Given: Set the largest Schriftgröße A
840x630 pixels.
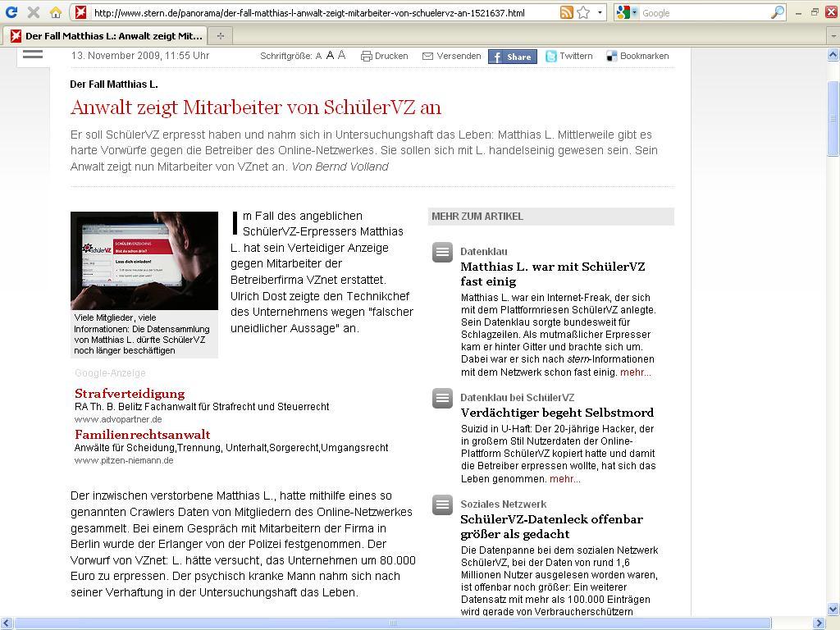Looking at the screenshot, I should pyautogui.click(x=342, y=55).
